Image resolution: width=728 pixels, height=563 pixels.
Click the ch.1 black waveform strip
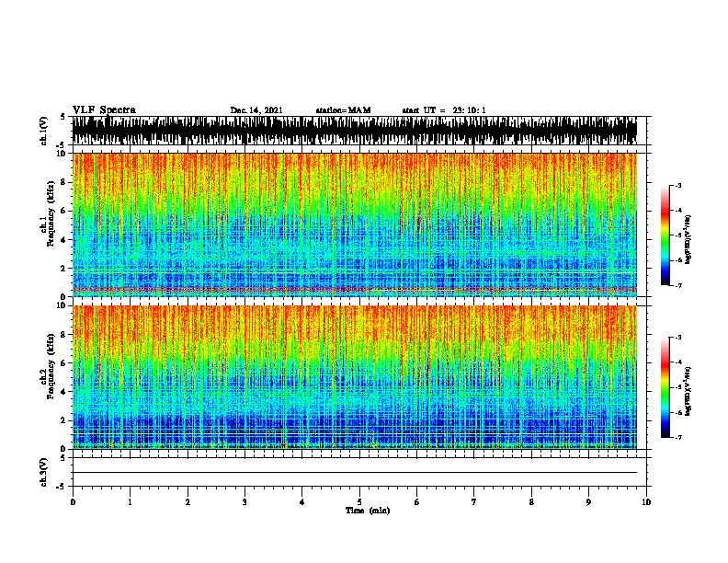354,131
